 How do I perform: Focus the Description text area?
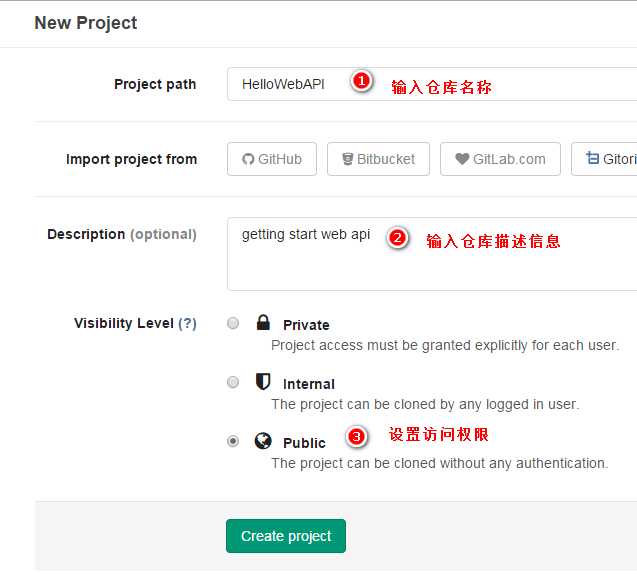pos(432,254)
